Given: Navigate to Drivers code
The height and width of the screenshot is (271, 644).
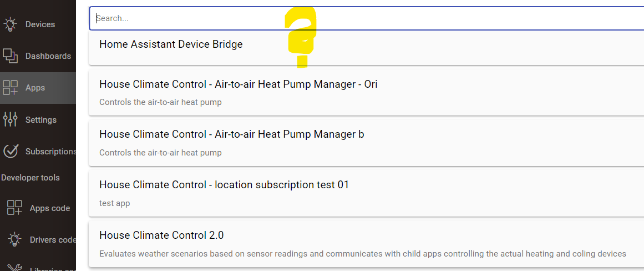Looking at the screenshot, I should [x=52, y=240].
